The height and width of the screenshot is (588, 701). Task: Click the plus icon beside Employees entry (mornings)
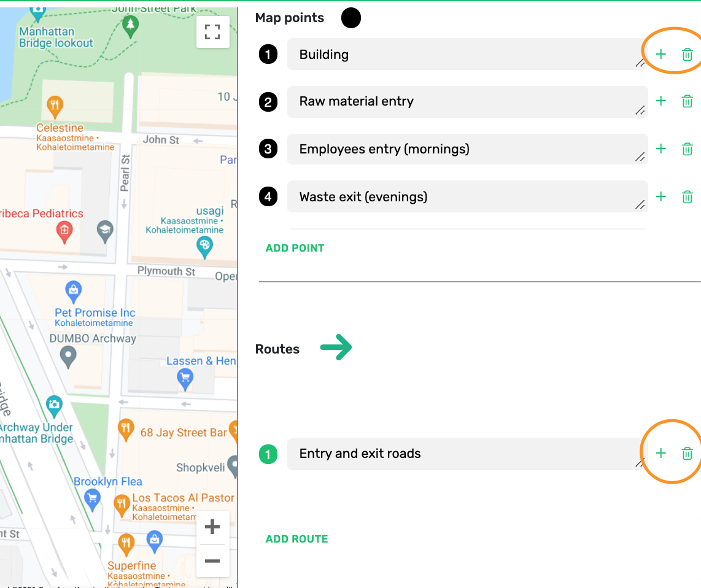(x=660, y=149)
